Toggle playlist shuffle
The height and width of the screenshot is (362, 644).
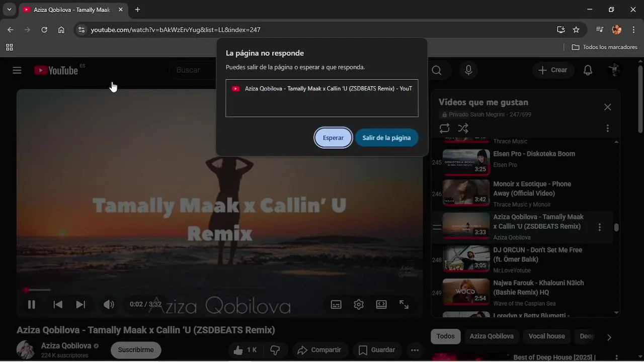coord(463,128)
